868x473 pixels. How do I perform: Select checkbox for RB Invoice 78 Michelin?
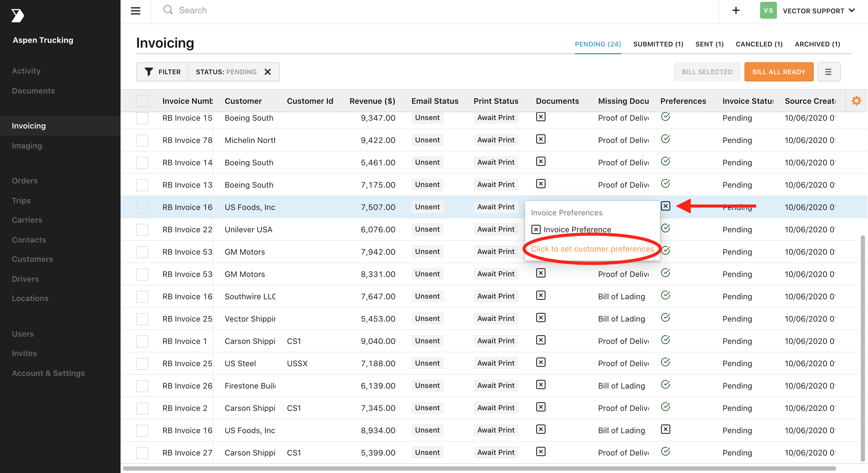[142, 140]
